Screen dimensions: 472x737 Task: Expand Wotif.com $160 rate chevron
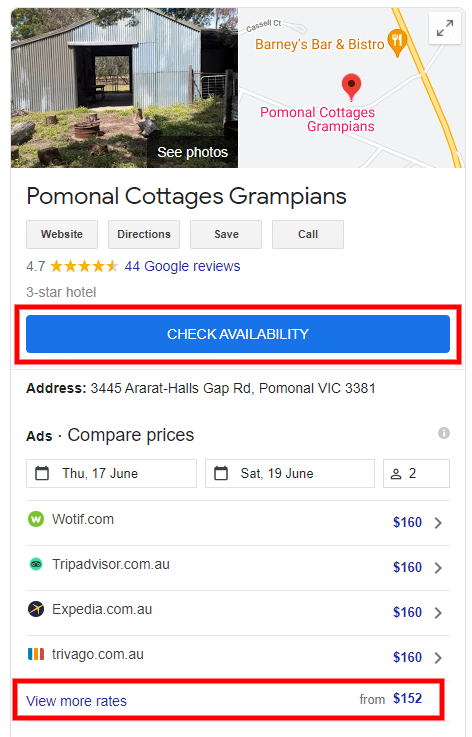point(438,523)
